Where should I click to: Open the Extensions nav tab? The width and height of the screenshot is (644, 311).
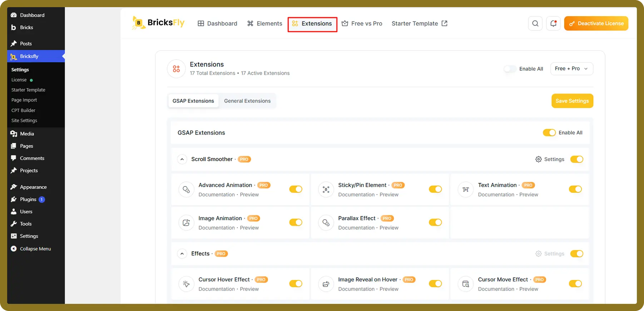pos(312,24)
